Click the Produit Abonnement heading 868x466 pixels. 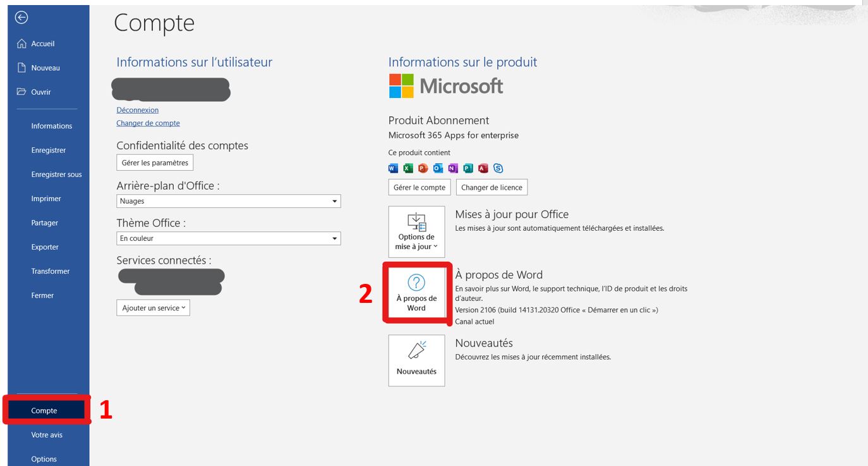click(x=438, y=120)
